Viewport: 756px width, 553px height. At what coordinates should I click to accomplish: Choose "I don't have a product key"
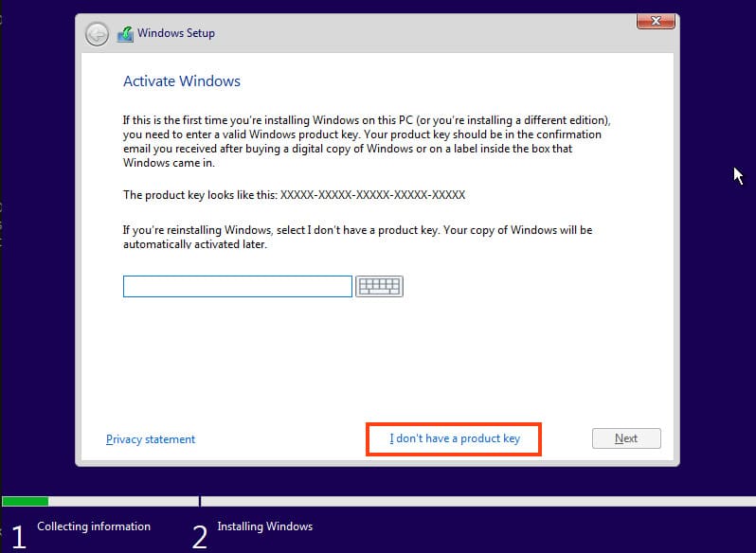[x=455, y=438]
